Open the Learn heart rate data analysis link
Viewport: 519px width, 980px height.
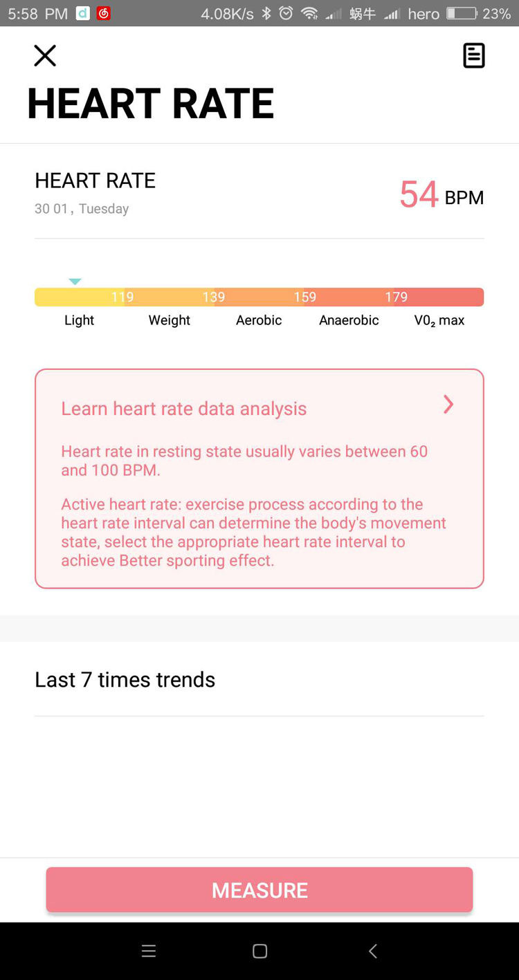click(184, 409)
